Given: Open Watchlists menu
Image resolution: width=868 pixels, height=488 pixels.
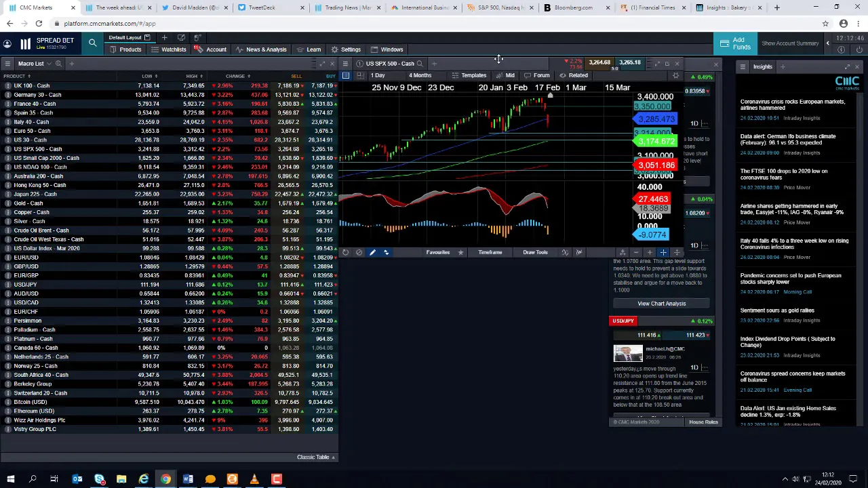Looking at the screenshot, I should [169, 49].
